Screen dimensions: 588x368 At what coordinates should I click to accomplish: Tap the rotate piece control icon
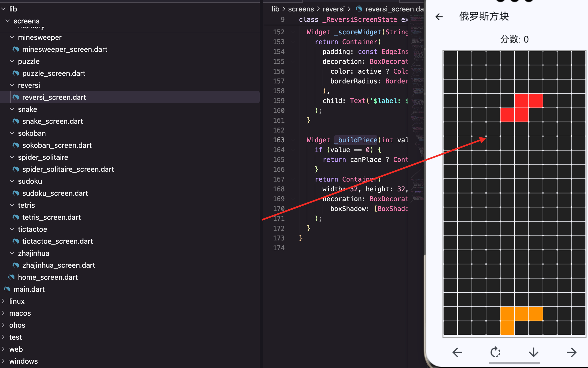click(495, 352)
